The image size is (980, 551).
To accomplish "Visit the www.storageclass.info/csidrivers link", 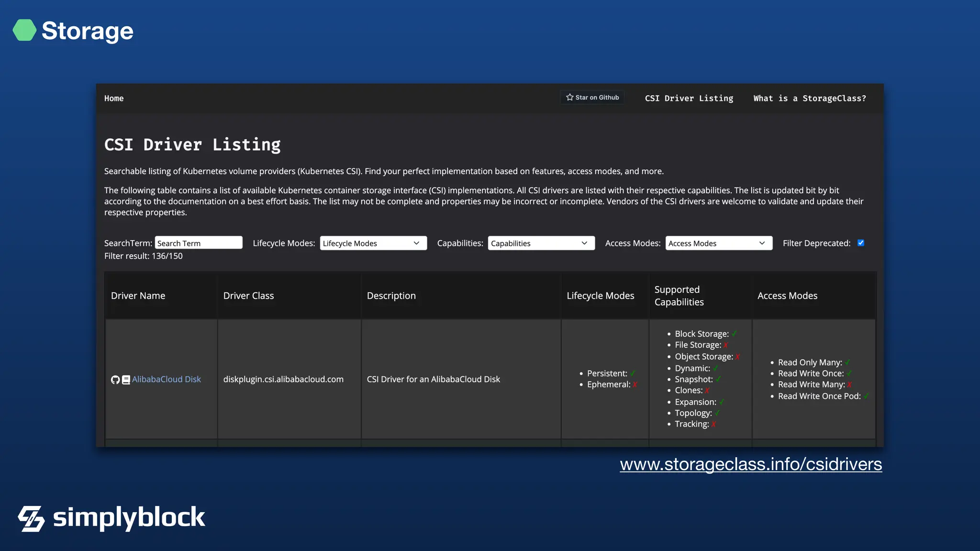I will tap(751, 464).
